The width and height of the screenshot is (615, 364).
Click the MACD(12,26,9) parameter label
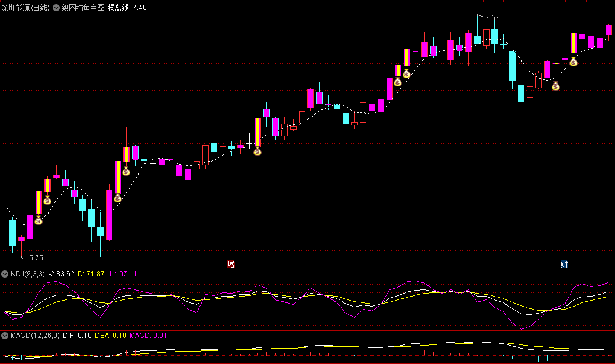click(x=35, y=336)
